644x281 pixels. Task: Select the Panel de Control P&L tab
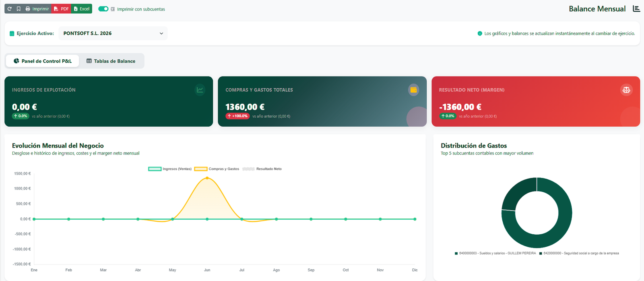click(43, 61)
